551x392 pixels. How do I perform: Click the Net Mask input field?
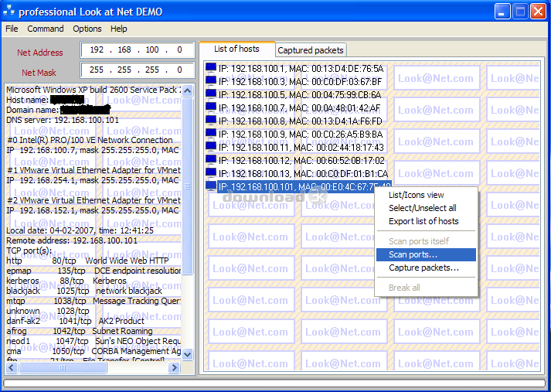pyautogui.click(x=134, y=70)
